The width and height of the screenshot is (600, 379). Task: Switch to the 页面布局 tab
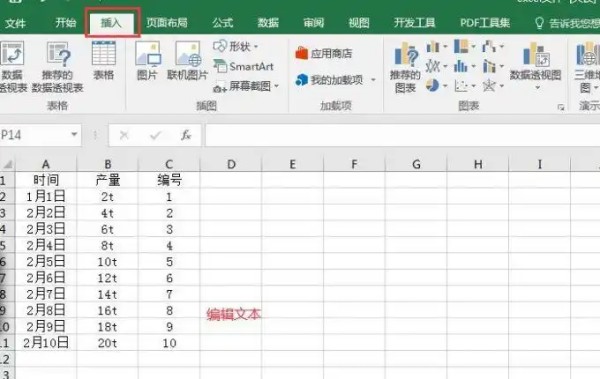pos(167,23)
